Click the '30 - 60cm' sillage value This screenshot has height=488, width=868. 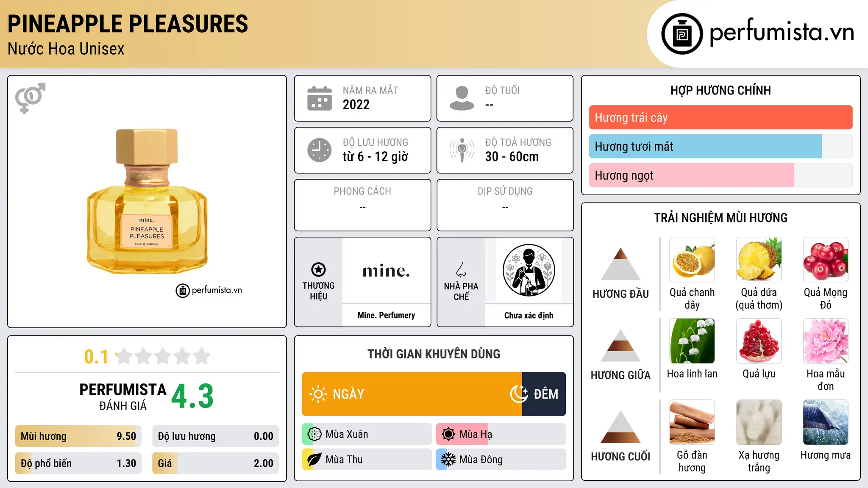(512, 156)
